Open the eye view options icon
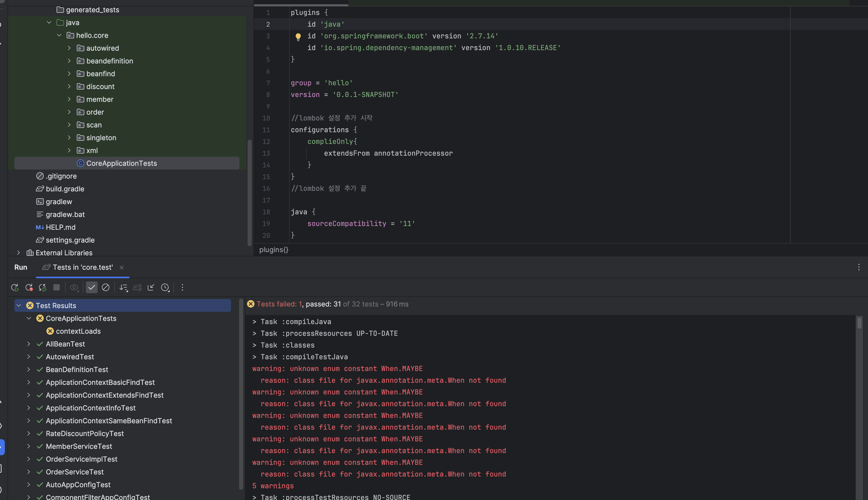The image size is (868, 500). coord(74,287)
